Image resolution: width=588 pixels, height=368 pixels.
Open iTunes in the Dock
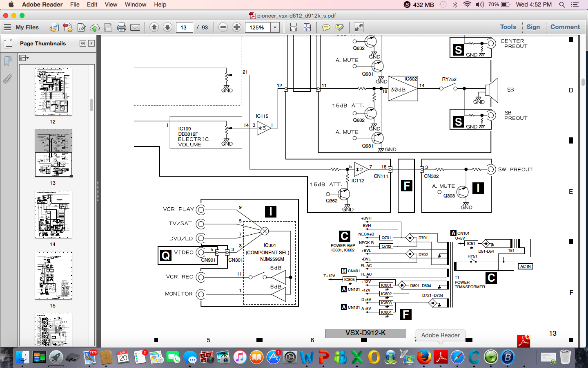[240, 357]
